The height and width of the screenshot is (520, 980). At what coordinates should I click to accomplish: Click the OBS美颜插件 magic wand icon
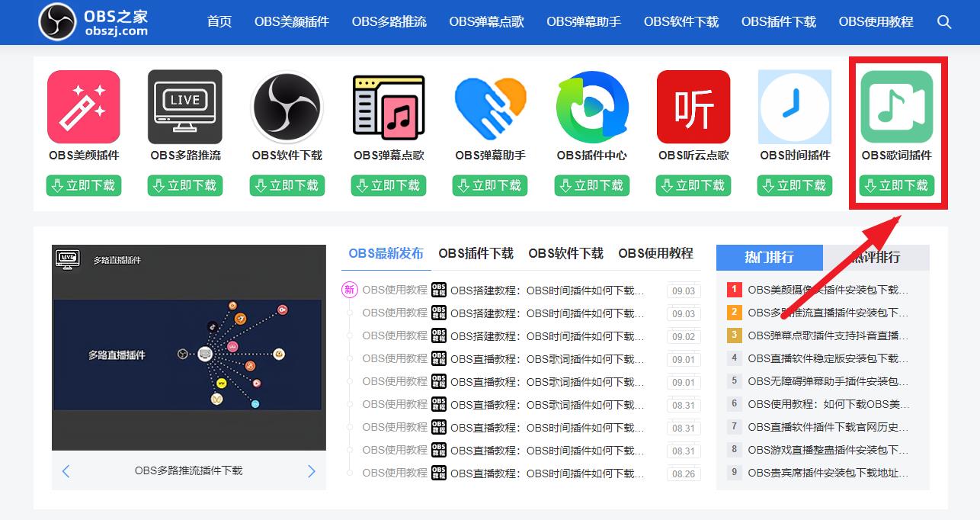click(x=83, y=107)
